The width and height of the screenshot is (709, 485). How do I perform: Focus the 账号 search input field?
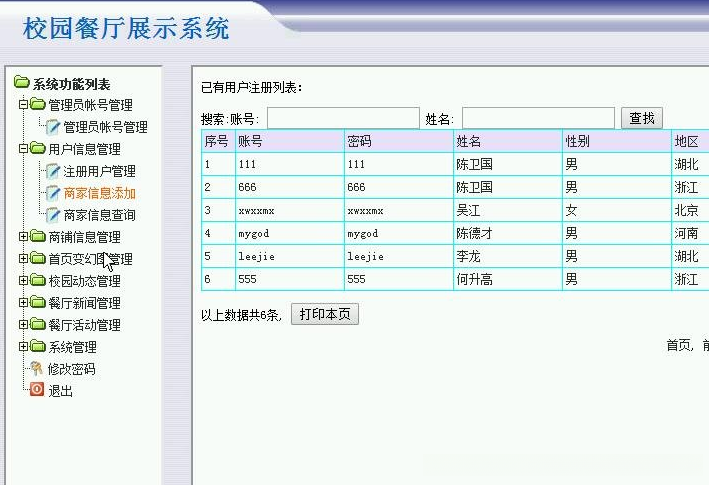point(343,118)
